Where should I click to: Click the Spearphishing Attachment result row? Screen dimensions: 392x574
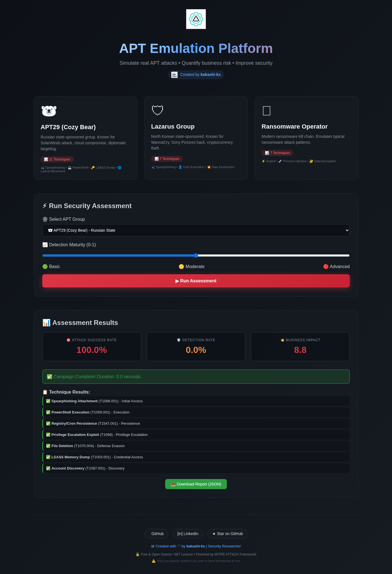coord(196,401)
